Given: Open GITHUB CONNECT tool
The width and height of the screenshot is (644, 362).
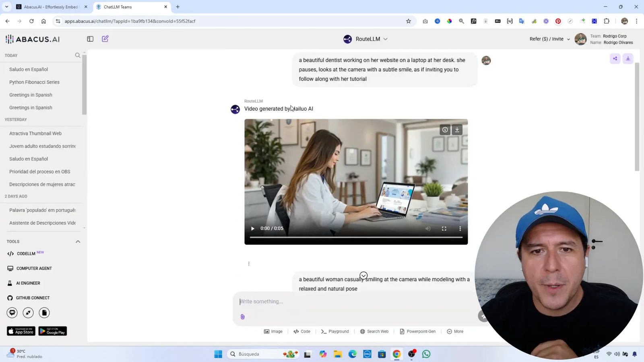Looking at the screenshot, I should (33, 298).
